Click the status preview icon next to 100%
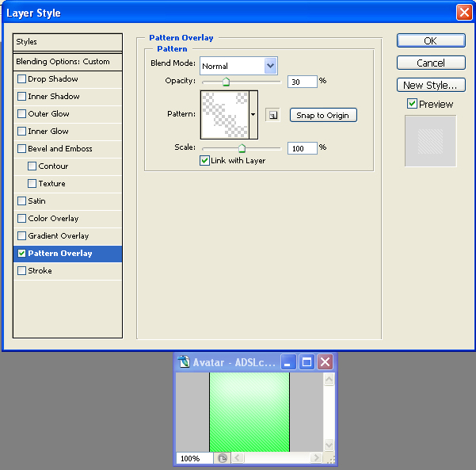Screen dimensions: 476x470 click(x=223, y=458)
